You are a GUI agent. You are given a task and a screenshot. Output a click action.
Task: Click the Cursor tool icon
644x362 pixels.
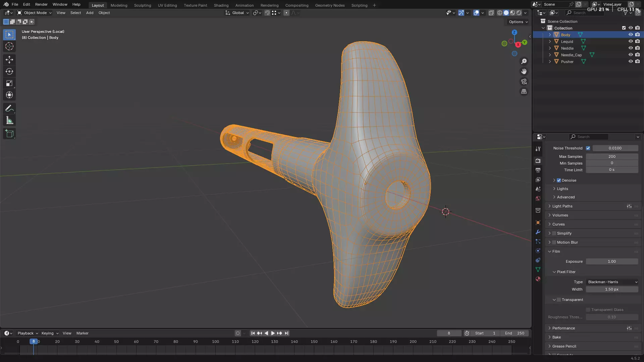(9, 46)
